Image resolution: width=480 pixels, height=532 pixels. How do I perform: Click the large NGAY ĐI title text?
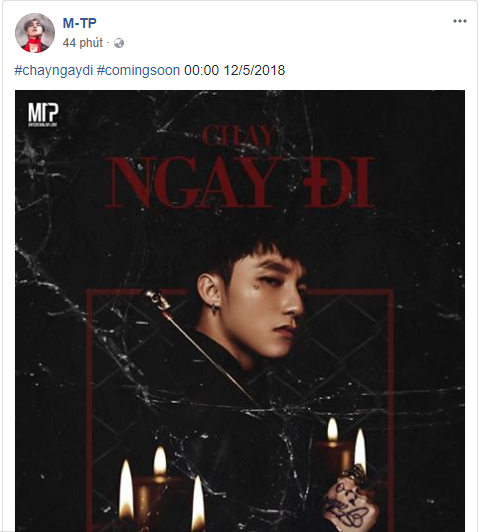click(240, 182)
